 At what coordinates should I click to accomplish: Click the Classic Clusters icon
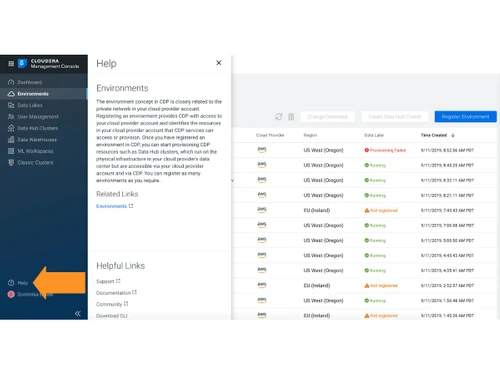[11, 163]
